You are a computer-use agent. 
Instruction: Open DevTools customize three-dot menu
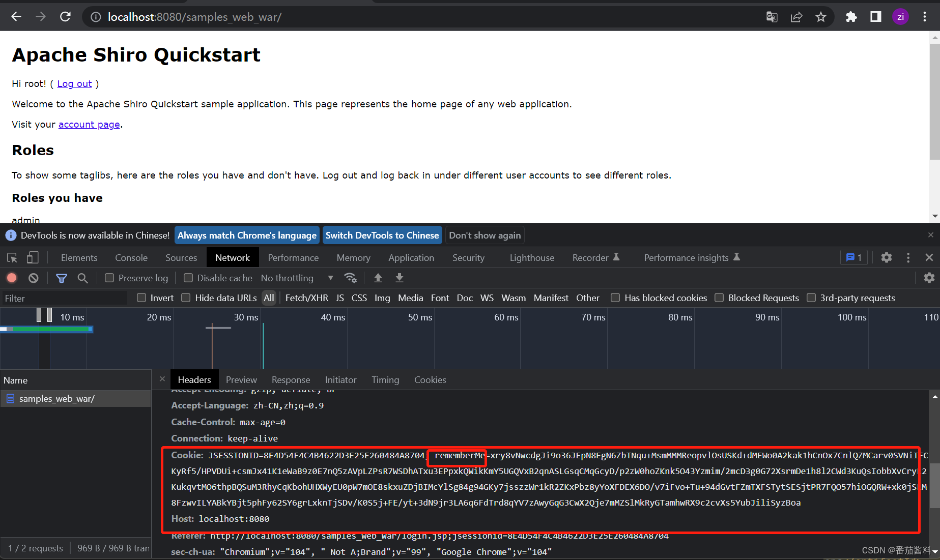(908, 258)
